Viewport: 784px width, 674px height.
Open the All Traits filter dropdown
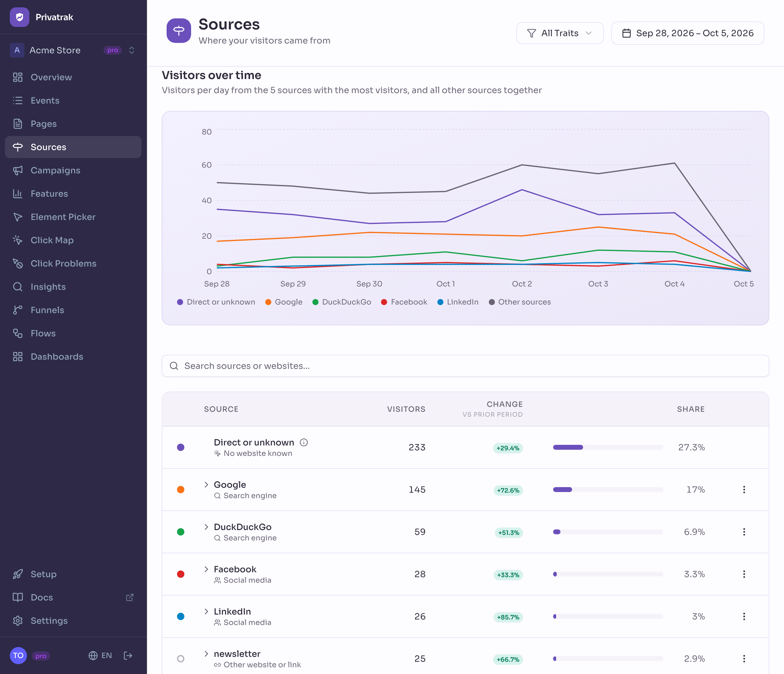tap(560, 33)
